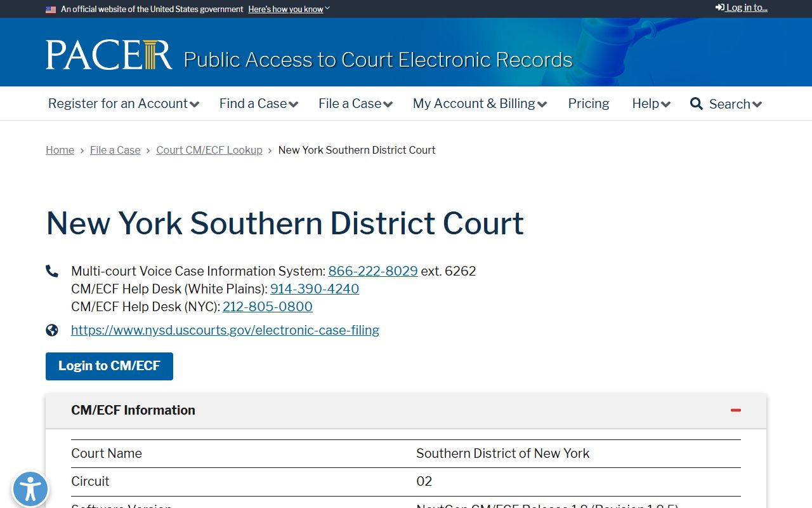Viewport: 812px width, 508px height.
Task: Click Court CM/ECF Lookup breadcrumb
Action: pos(209,150)
